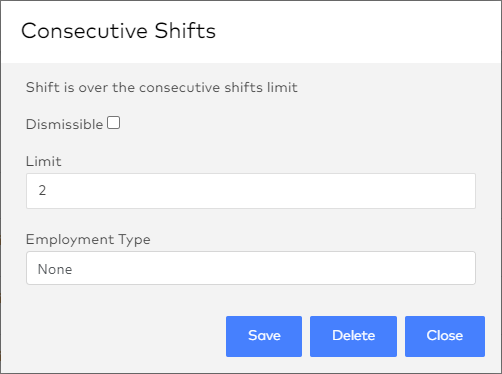The width and height of the screenshot is (502, 374).
Task: Select the None option in Employment Type
Action: [x=55, y=269]
